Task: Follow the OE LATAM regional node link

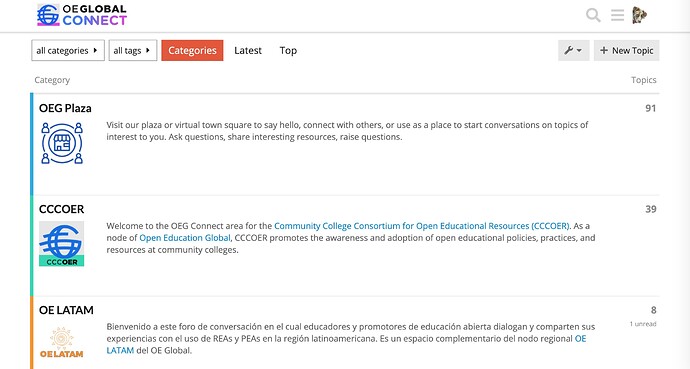Action: pyautogui.click(x=580, y=339)
